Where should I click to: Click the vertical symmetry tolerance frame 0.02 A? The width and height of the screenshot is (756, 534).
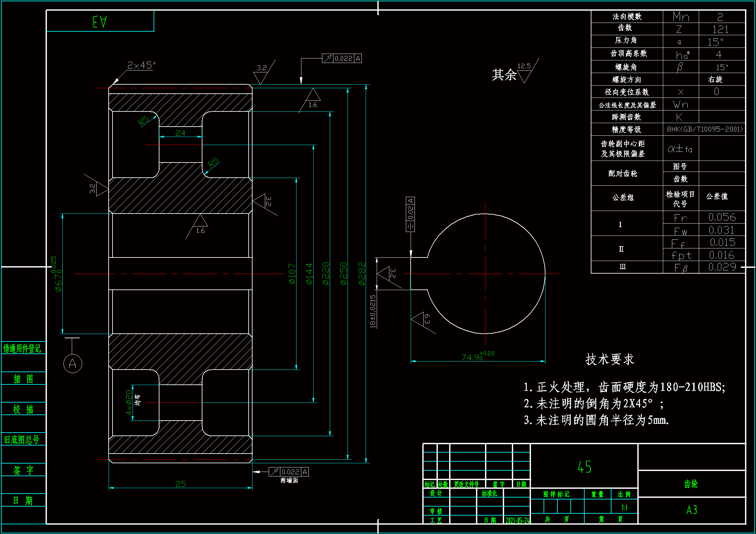tap(410, 214)
